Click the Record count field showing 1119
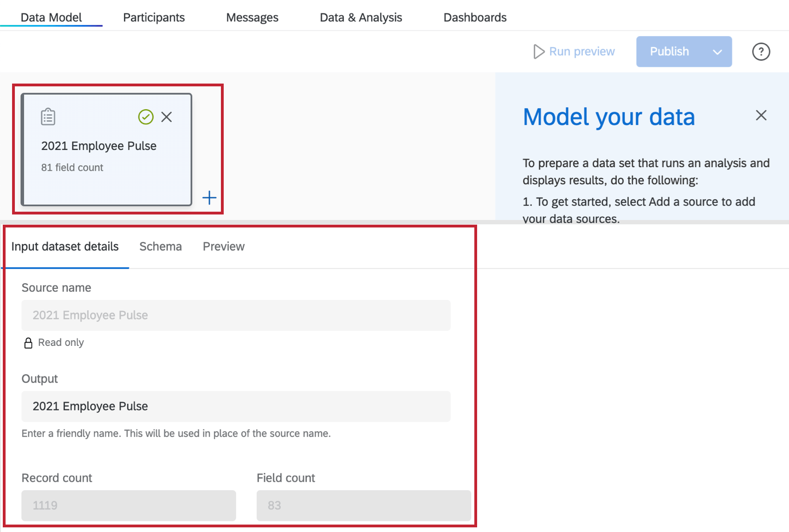The height and width of the screenshot is (532, 789). point(129,506)
